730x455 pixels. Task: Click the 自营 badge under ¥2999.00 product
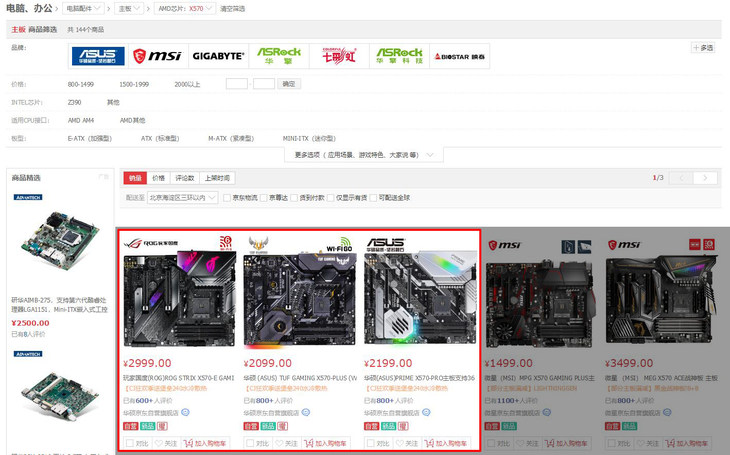coord(130,426)
